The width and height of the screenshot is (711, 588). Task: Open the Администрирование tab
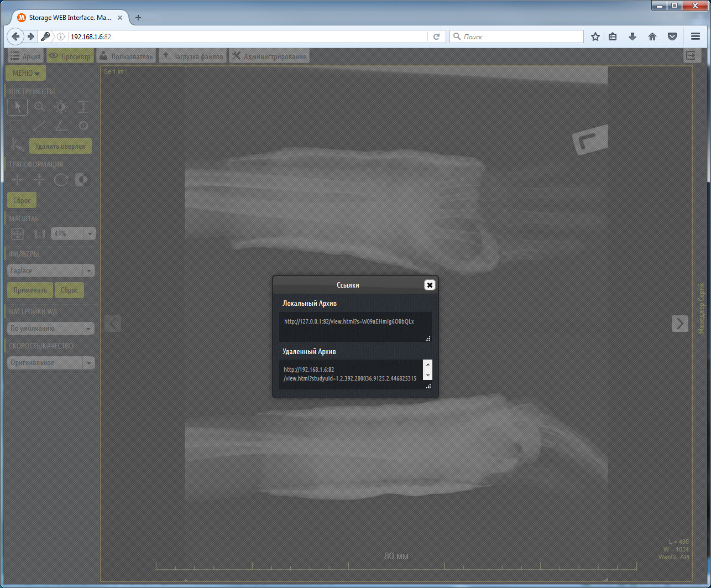269,56
